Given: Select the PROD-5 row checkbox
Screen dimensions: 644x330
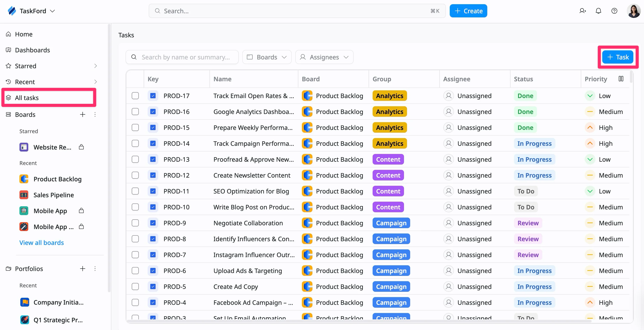Looking at the screenshot, I should tap(135, 286).
